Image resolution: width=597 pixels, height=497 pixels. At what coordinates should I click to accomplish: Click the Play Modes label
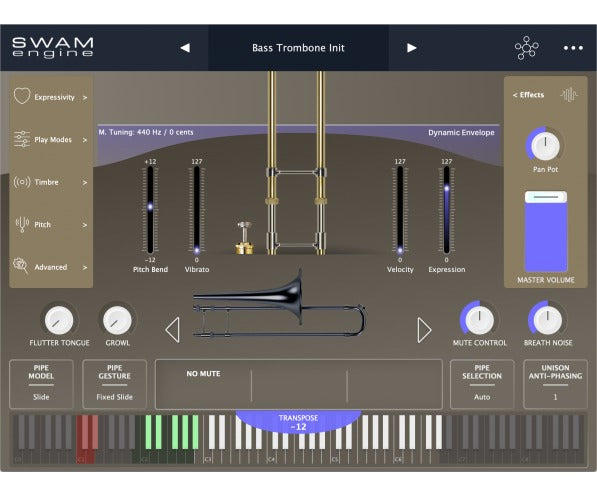tap(53, 140)
